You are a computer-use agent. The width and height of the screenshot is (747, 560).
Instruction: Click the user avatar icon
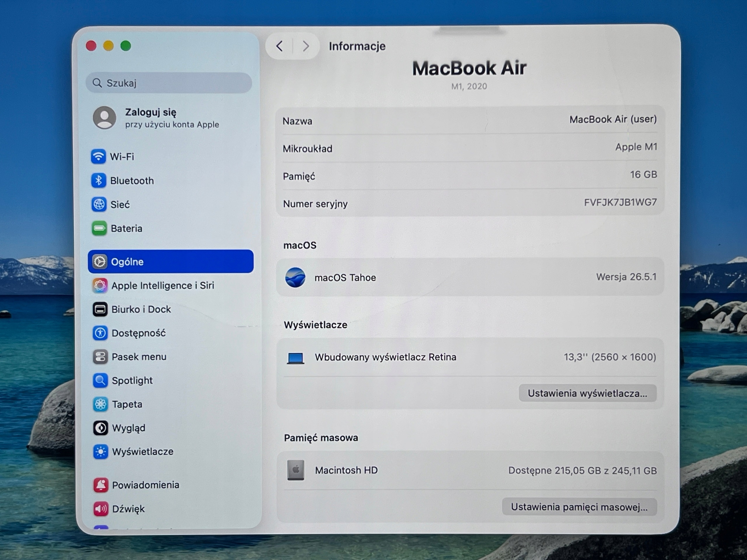[x=104, y=118]
